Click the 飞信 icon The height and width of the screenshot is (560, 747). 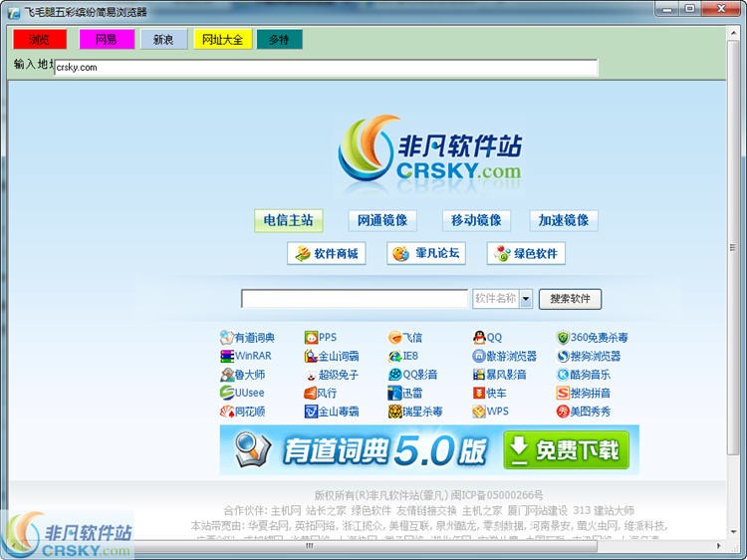[395, 338]
